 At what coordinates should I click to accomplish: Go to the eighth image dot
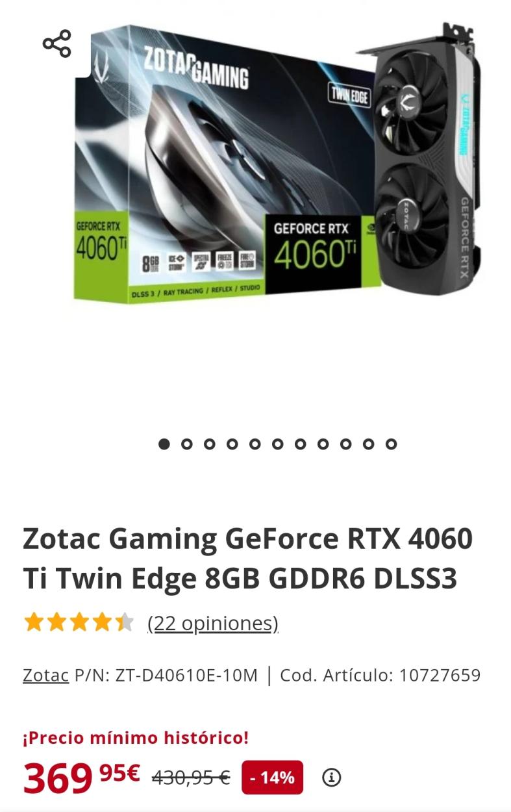pos(323,444)
